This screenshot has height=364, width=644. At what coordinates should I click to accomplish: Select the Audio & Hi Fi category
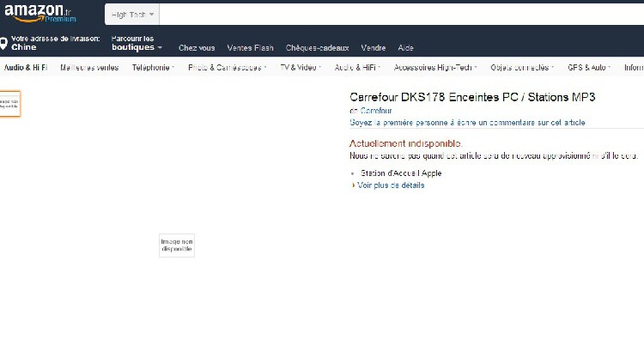point(26,67)
